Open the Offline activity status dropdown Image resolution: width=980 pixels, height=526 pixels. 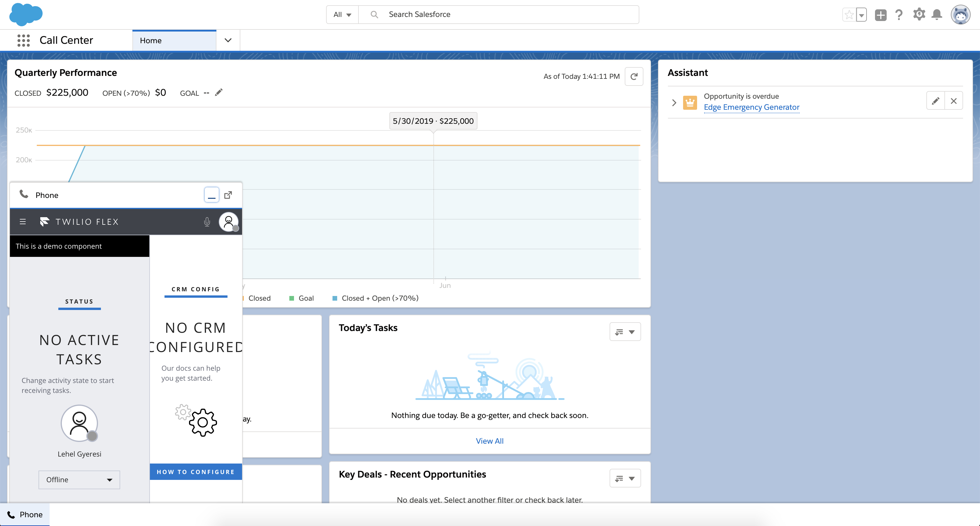(x=79, y=480)
